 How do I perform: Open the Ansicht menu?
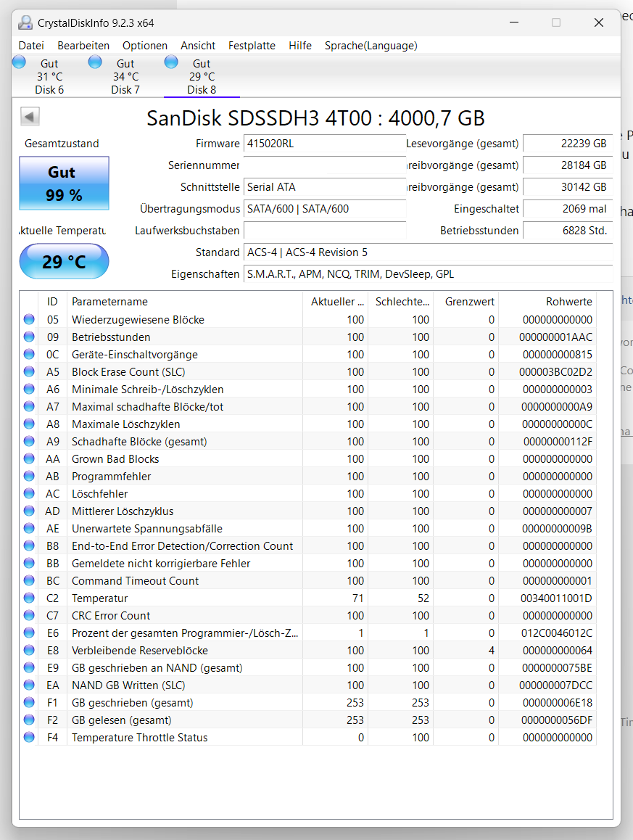(198, 46)
